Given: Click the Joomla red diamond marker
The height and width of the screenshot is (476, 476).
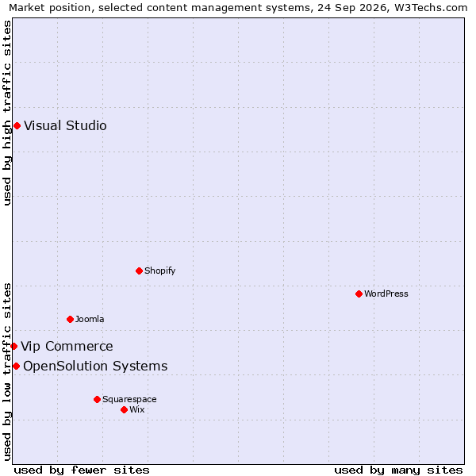Looking at the screenshot, I should [70, 320].
